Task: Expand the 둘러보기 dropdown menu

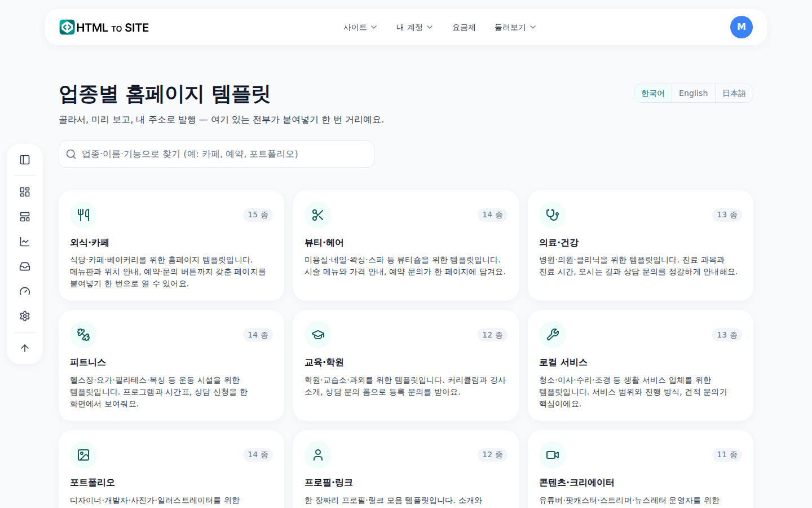Action: click(515, 27)
